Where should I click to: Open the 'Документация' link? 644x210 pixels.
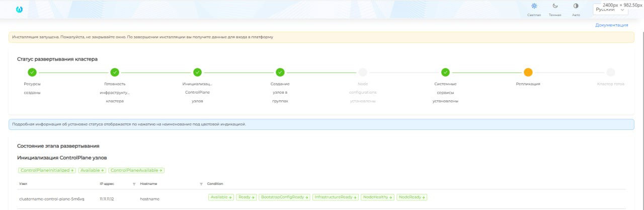pyautogui.click(x=611, y=25)
